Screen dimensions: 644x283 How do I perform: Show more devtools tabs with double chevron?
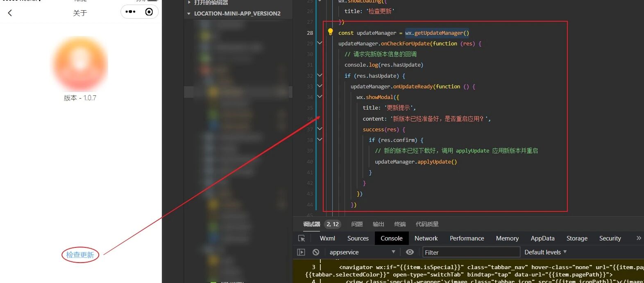[x=638, y=238]
